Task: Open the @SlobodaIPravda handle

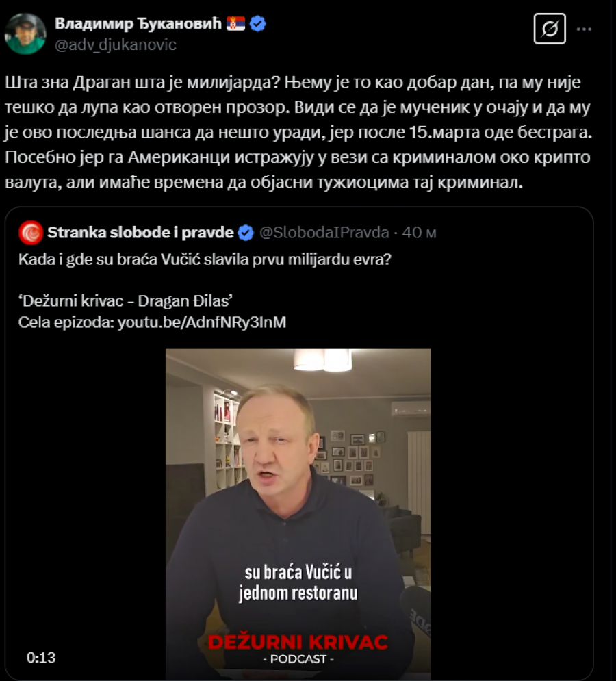Action: (x=324, y=232)
